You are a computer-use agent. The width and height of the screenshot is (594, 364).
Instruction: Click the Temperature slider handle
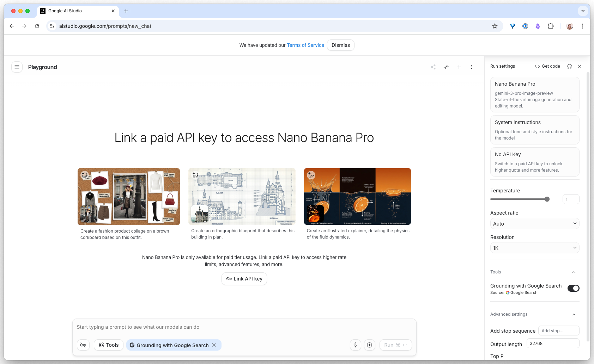[x=547, y=199]
